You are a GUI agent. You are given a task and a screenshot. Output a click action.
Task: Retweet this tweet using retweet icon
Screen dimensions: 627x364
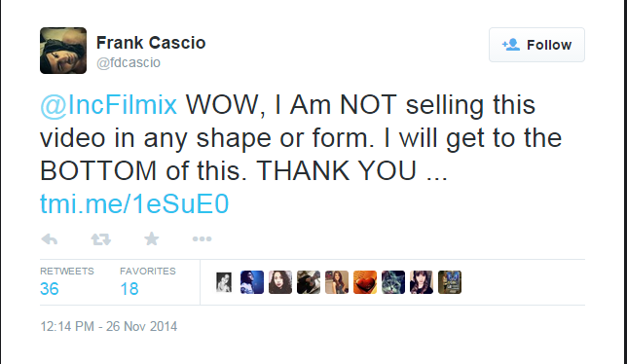point(100,239)
